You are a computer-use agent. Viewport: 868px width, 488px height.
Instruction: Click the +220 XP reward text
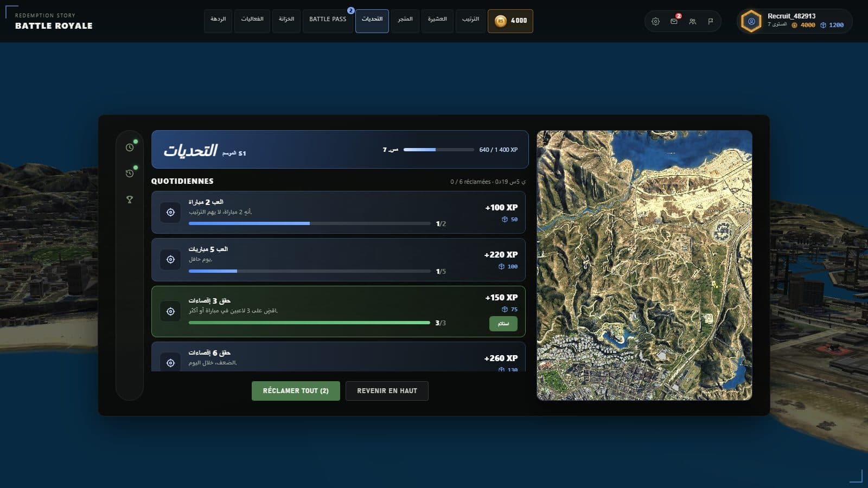pos(501,254)
